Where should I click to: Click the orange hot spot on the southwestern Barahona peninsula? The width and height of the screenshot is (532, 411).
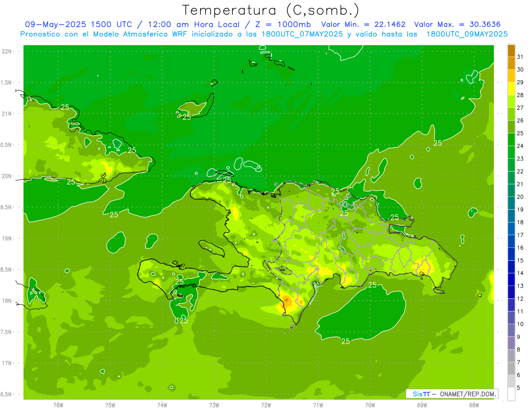[288, 301]
